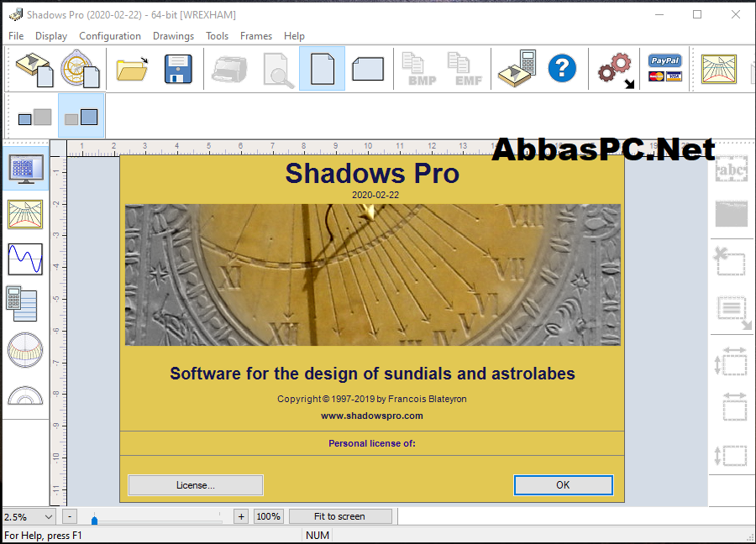The width and height of the screenshot is (756, 544).
Task: Click the Shadows Pro title-bar app icon
Action: [16, 15]
